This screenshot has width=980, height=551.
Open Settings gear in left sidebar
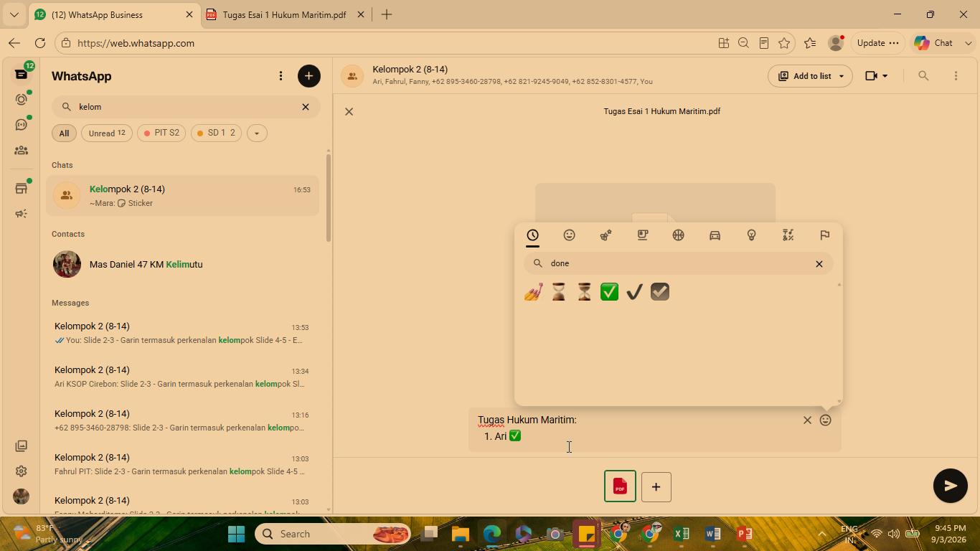tap(21, 471)
